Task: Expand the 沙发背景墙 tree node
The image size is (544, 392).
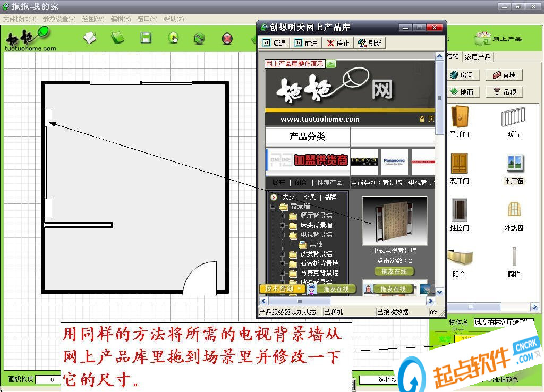Action: pyautogui.click(x=283, y=254)
